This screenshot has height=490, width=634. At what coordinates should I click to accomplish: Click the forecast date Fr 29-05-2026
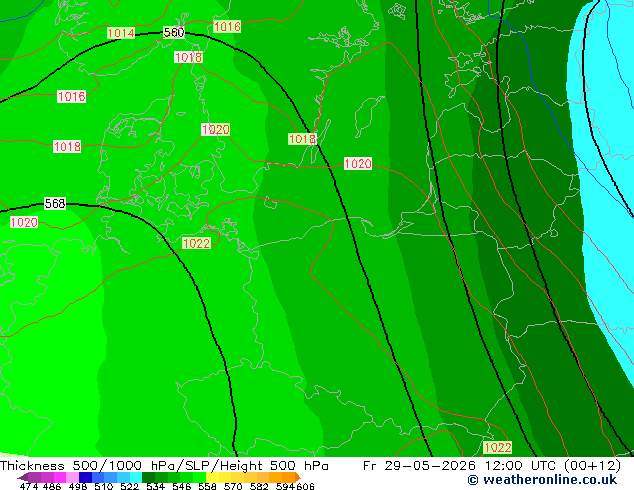click(419, 466)
